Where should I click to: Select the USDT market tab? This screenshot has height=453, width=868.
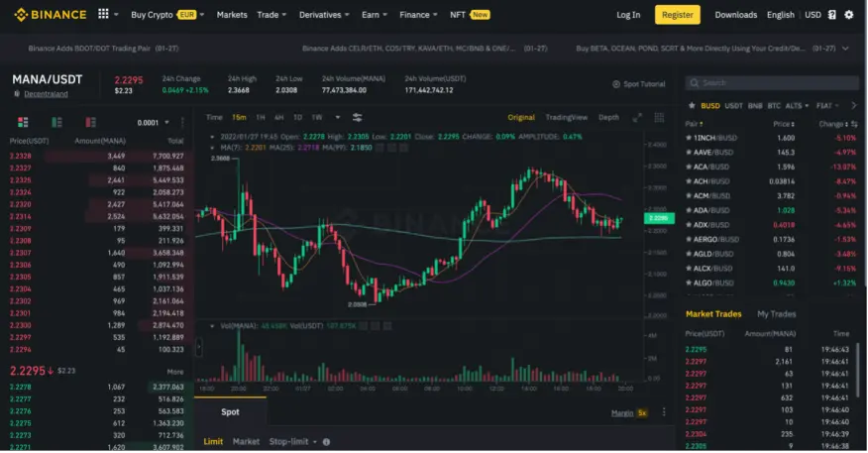(733, 106)
